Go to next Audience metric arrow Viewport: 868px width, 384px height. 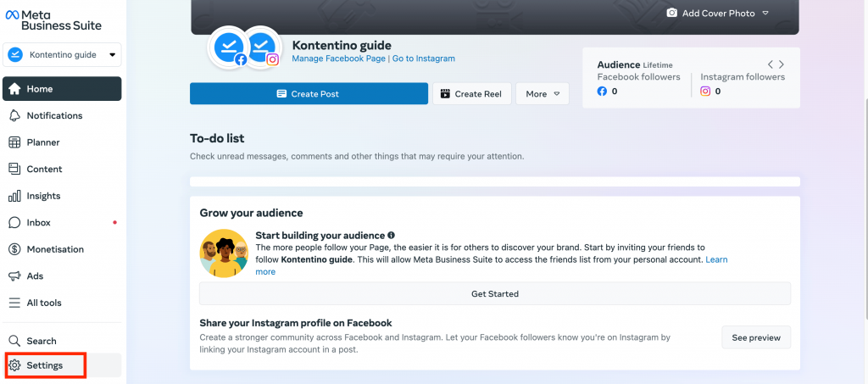point(782,64)
